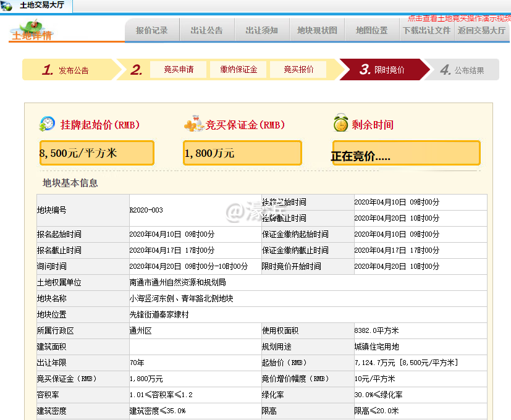
Task: View the 地块现状图 tab
Action: 316,29
